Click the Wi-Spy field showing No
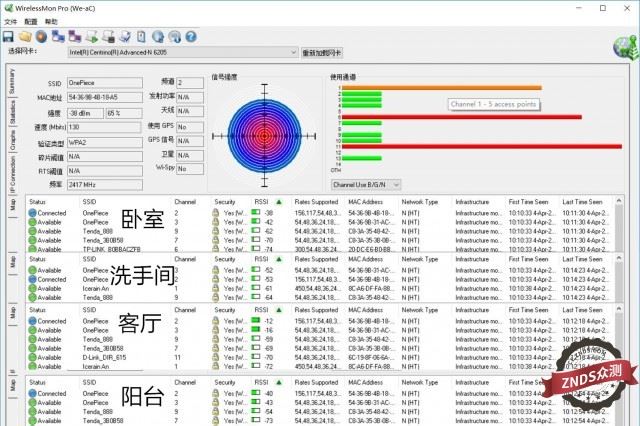The image size is (640, 426). click(x=190, y=169)
